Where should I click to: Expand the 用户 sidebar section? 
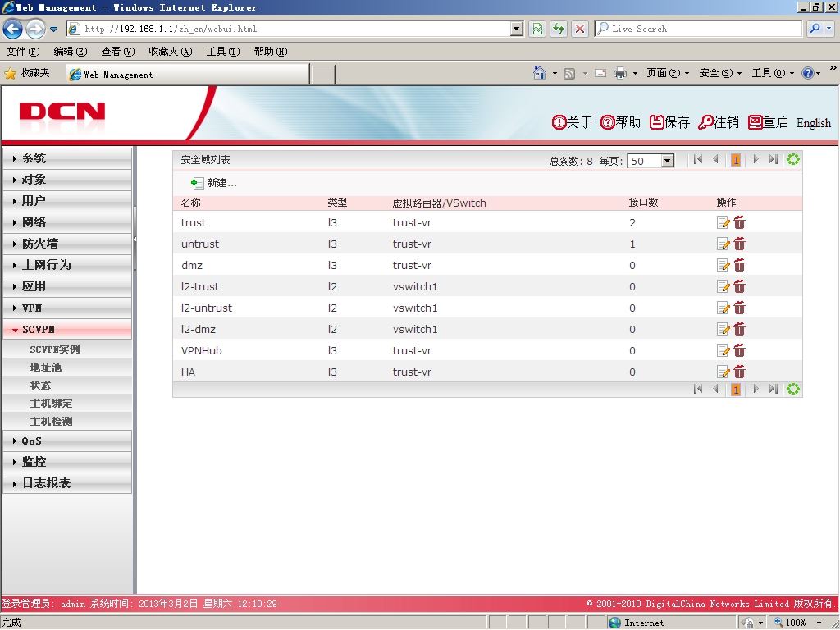point(67,201)
